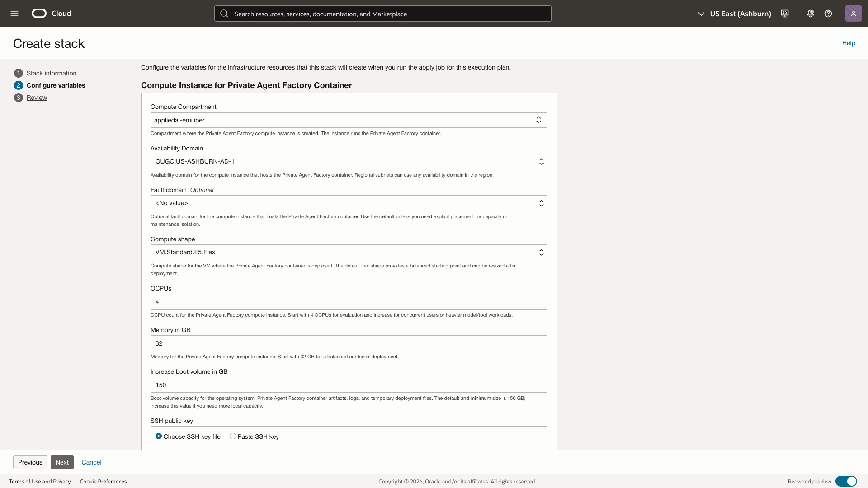Select Paste SSH key option
Image resolution: width=868 pixels, height=488 pixels.
(x=233, y=436)
